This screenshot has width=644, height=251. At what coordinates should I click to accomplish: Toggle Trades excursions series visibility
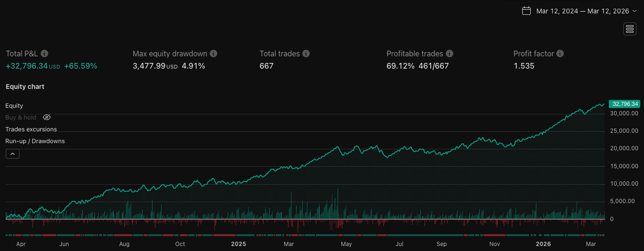pyautogui.click(x=31, y=129)
